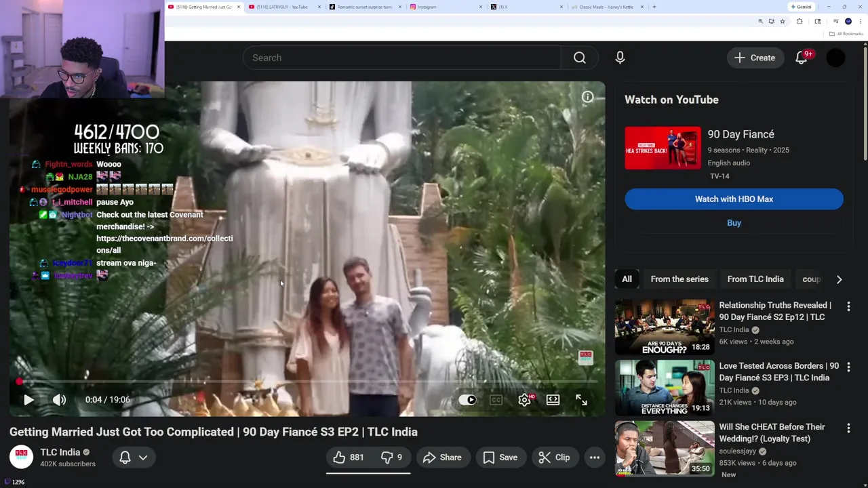This screenshot has width=868, height=488.
Task: Click the 402K subscribers text
Action: 68,464
